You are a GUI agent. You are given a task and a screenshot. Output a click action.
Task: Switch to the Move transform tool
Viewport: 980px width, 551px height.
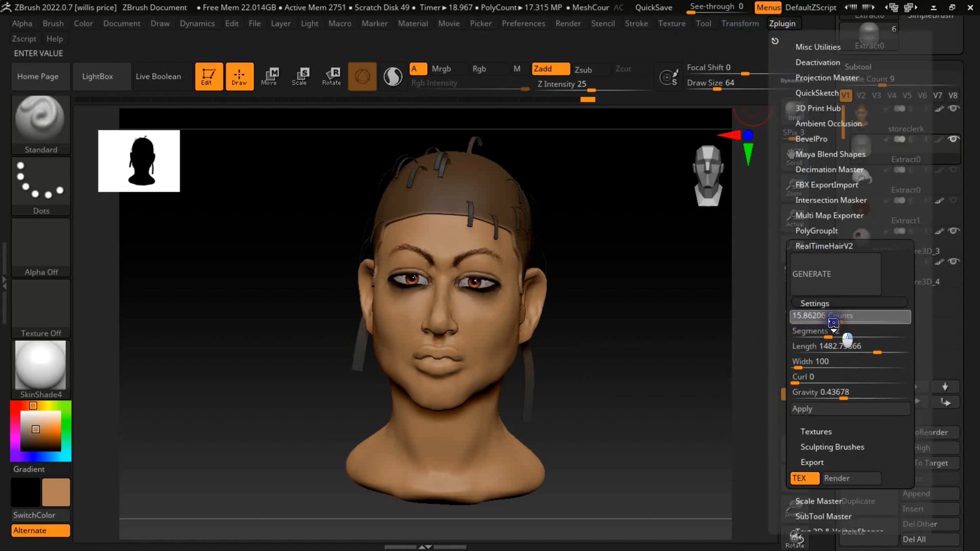tap(270, 76)
